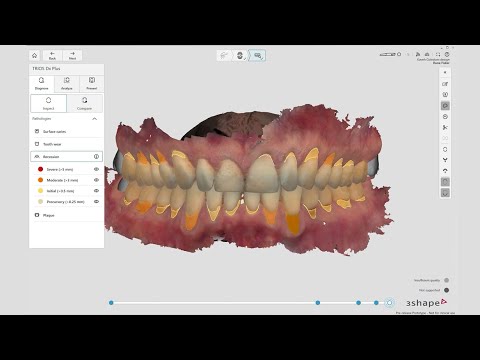Viewport: 480px width, 360px height.
Task: Hide Moderate recession overlay
Action: coord(96,180)
